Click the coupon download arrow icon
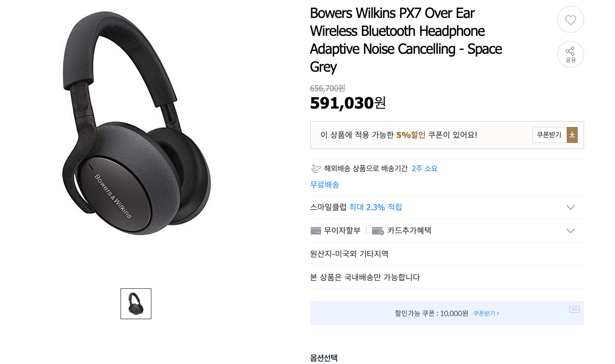The image size is (615, 364). tap(572, 135)
